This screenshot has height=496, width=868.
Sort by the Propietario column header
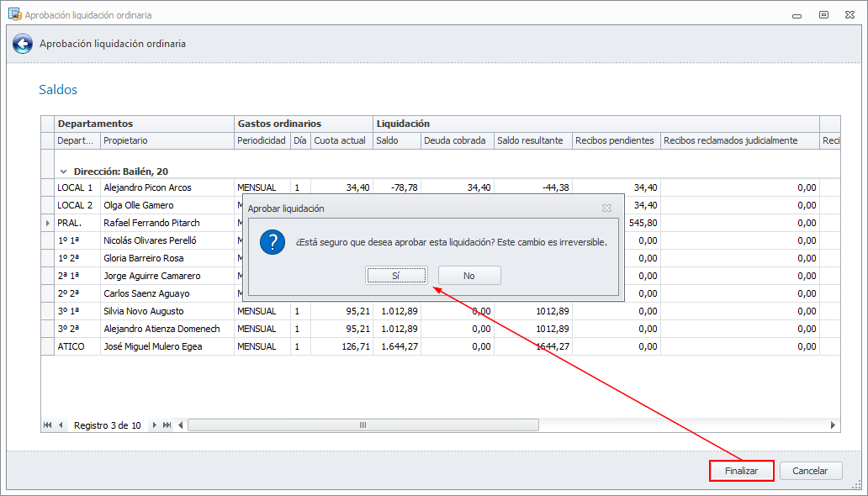pyautogui.click(x=167, y=140)
